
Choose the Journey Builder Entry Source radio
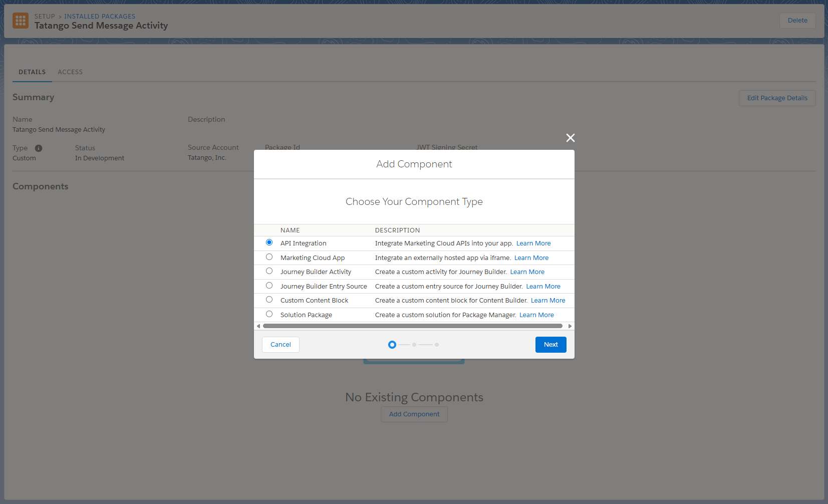click(x=269, y=286)
